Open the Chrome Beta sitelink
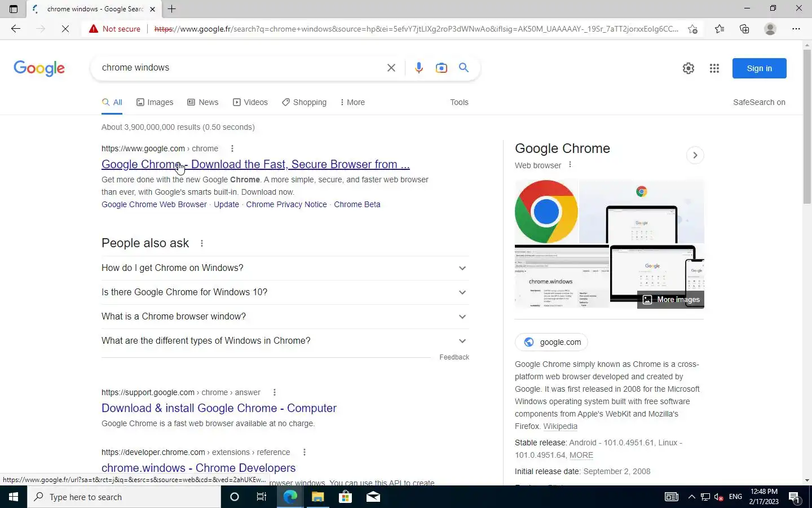The image size is (812, 508). point(357,204)
